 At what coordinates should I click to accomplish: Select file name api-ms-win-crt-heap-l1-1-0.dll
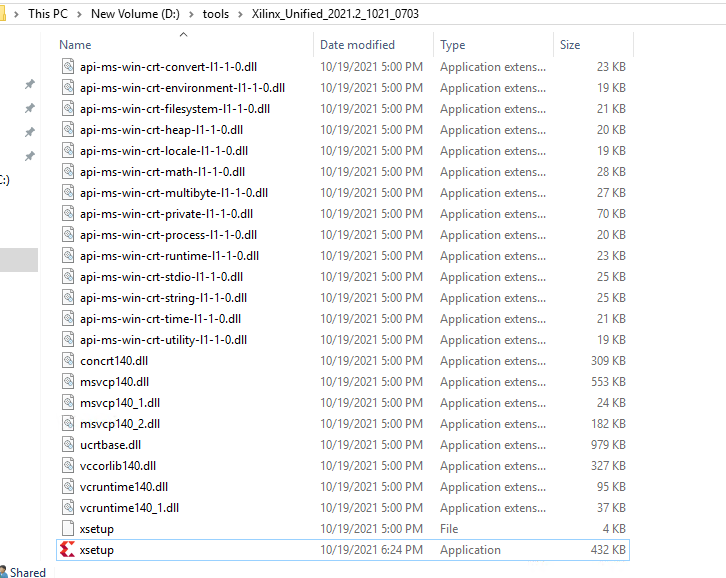click(x=161, y=130)
